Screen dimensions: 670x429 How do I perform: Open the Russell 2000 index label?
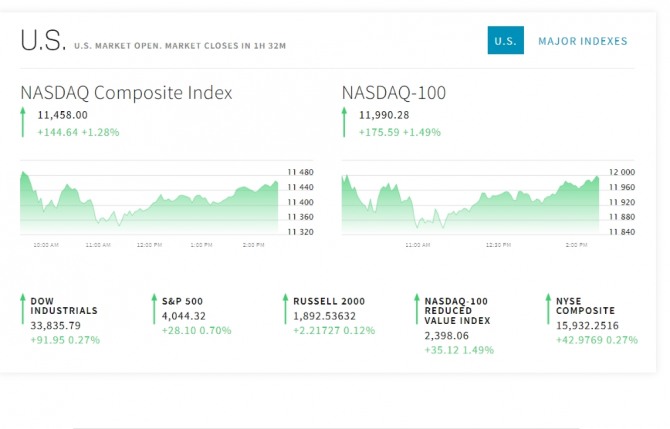329,301
